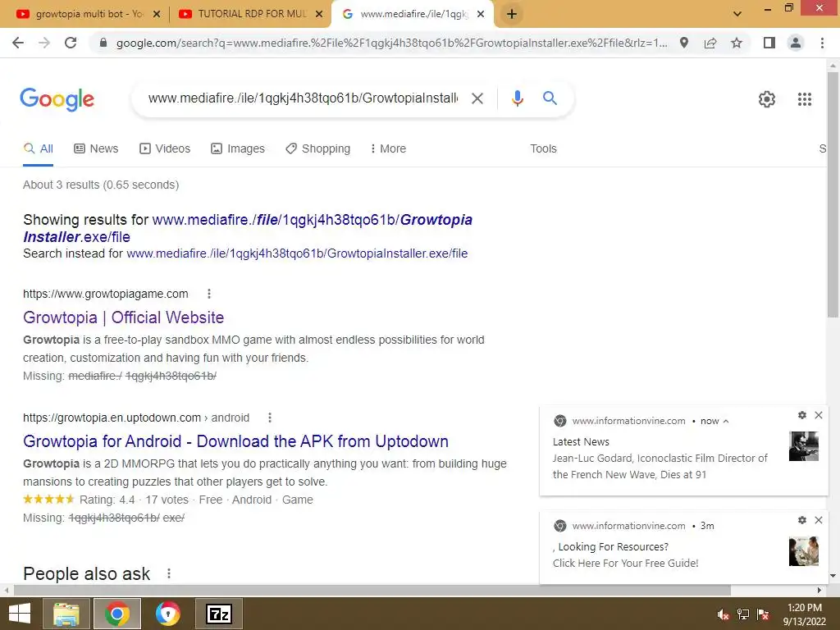Screen dimensions: 840x630
Task: Close the growtopia multi bot YouTube tab
Action: tap(157, 14)
